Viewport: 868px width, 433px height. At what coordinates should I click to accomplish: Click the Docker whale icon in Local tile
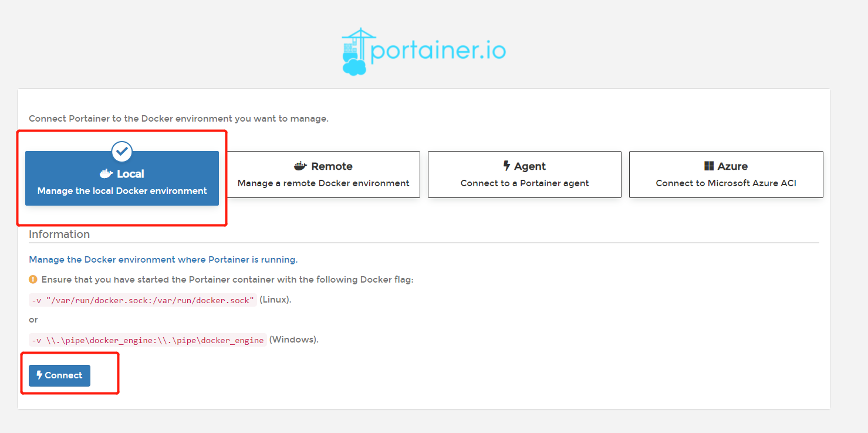coord(106,174)
